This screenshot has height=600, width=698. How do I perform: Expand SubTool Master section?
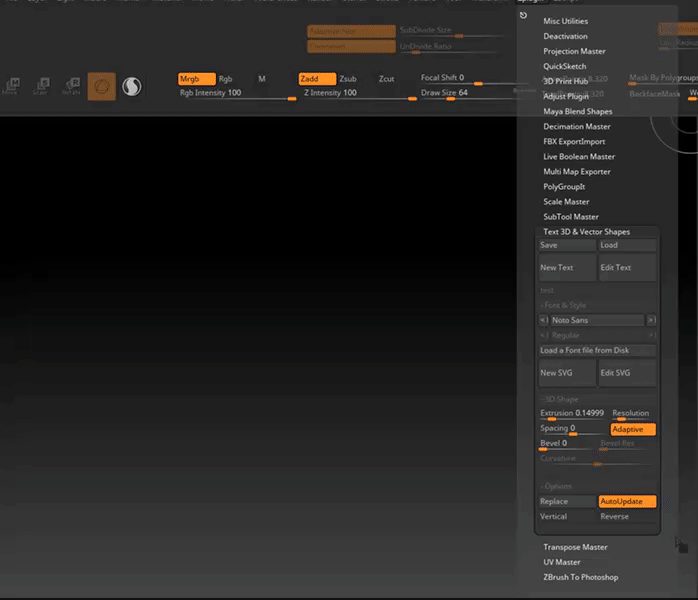(571, 217)
